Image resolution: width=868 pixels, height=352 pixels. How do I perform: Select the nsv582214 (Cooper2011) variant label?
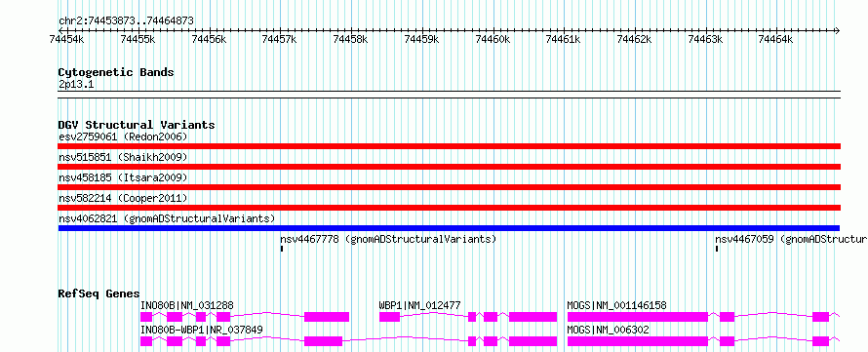pos(123,198)
